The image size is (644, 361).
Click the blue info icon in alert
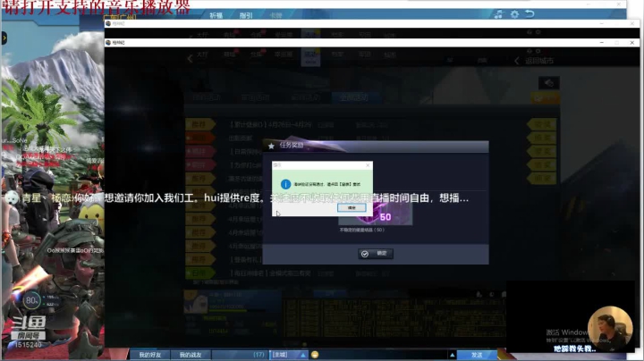point(285,184)
